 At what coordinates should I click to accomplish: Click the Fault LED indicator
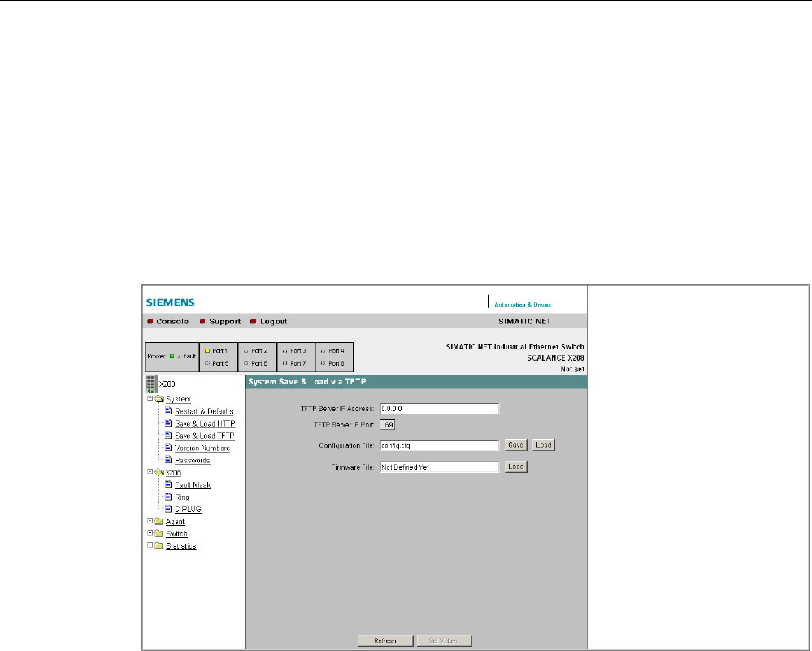(178, 356)
